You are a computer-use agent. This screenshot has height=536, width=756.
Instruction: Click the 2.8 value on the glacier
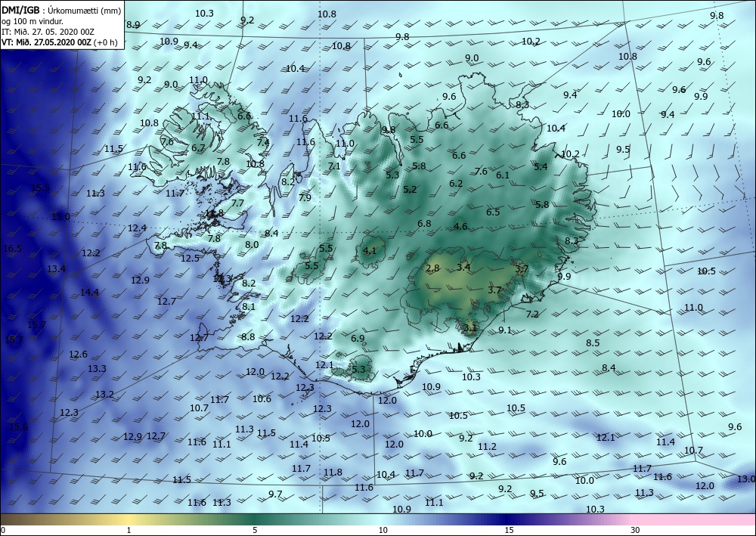433,268
